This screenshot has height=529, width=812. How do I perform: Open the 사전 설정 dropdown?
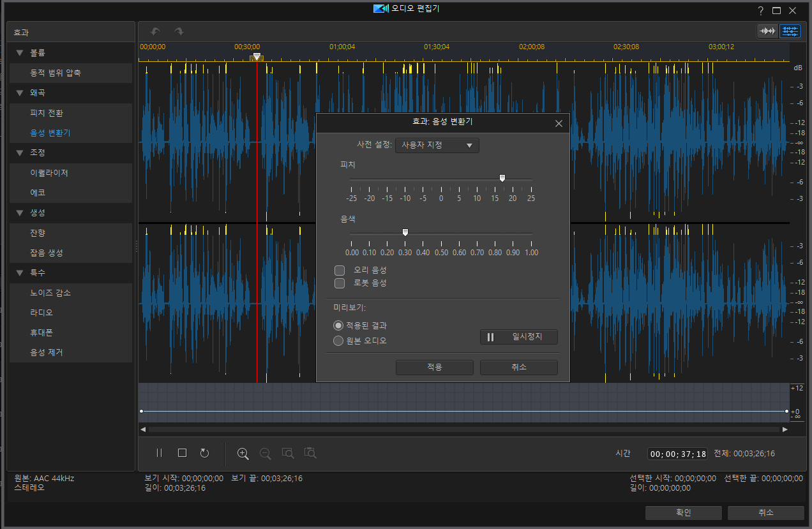click(x=437, y=145)
